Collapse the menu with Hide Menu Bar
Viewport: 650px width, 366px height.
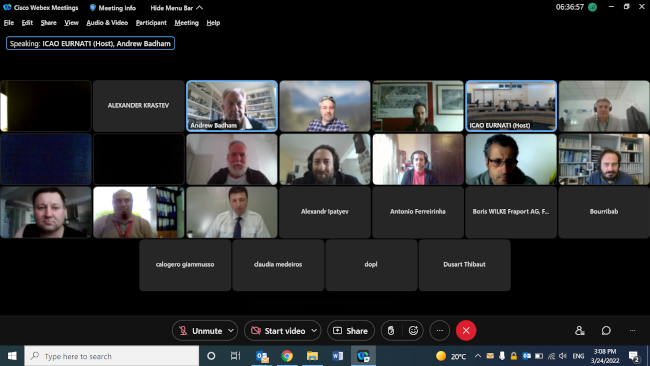coord(177,7)
